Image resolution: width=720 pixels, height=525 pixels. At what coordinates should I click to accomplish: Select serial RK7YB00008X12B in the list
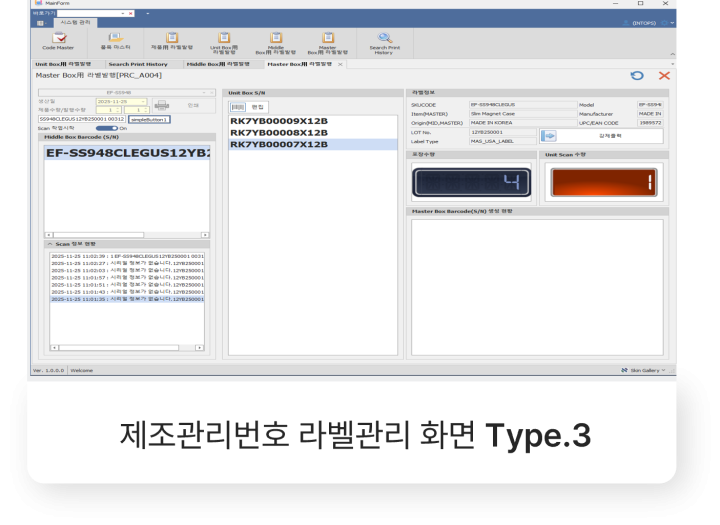point(313,133)
